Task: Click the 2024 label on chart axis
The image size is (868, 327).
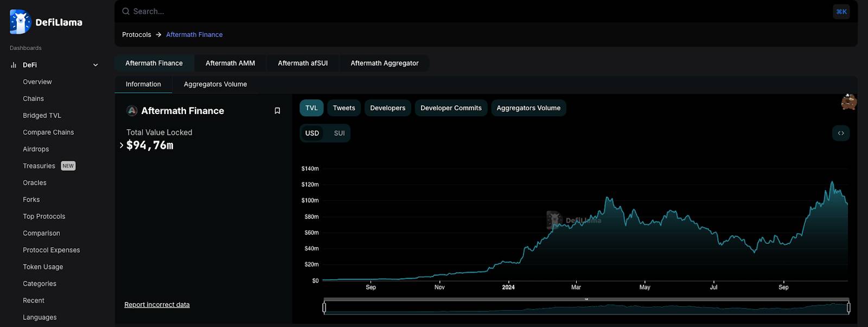Action: pyautogui.click(x=508, y=287)
